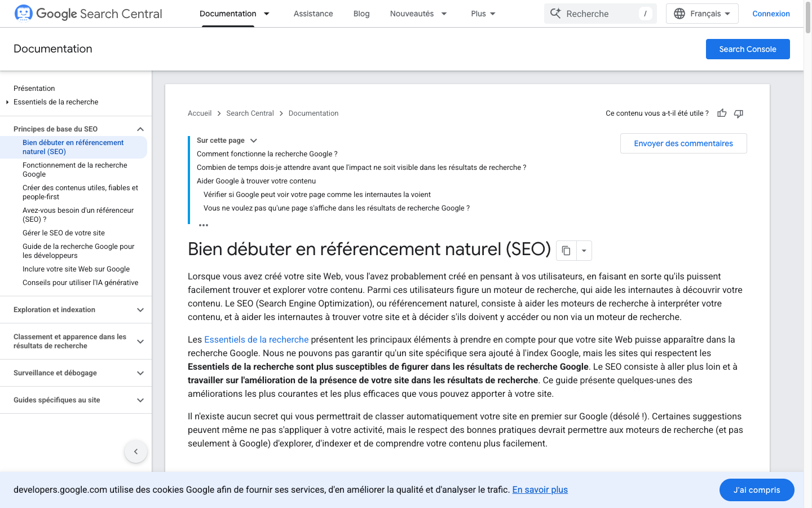The height and width of the screenshot is (508, 812).
Task: Collapse 'Principes de base du SEO' section
Action: point(140,129)
